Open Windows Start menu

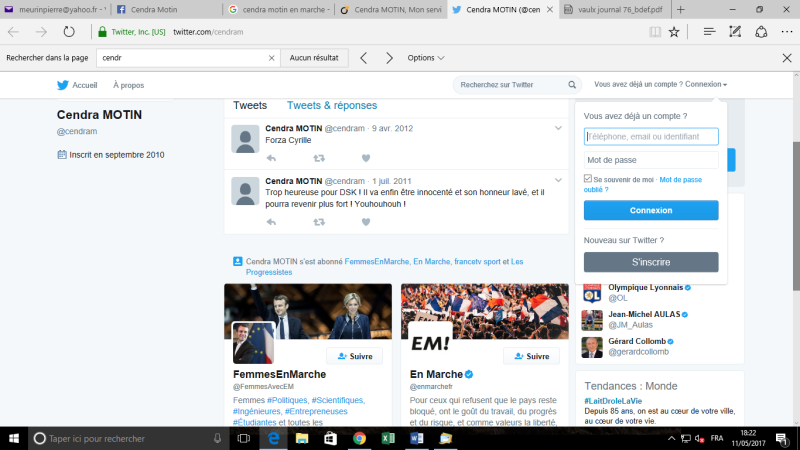(x=14, y=438)
